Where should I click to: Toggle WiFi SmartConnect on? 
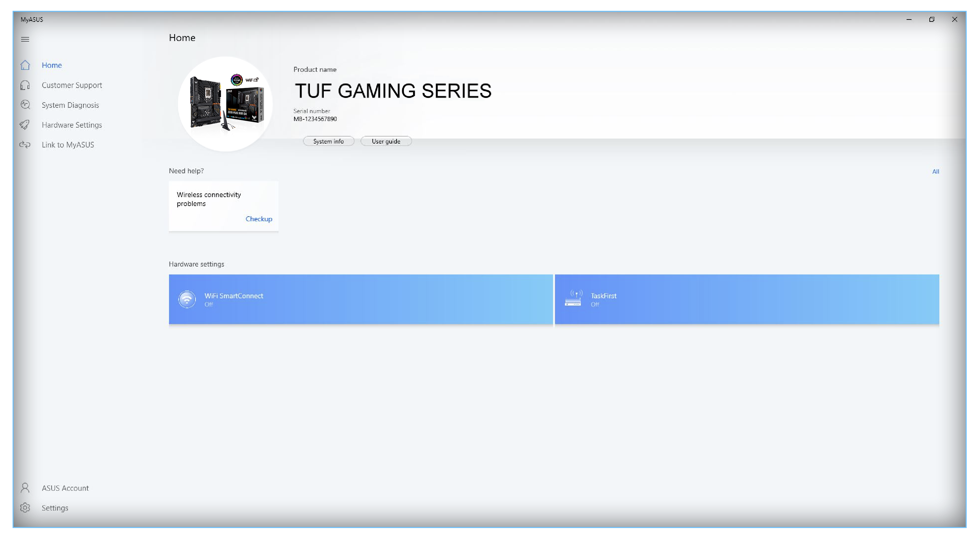click(x=361, y=299)
